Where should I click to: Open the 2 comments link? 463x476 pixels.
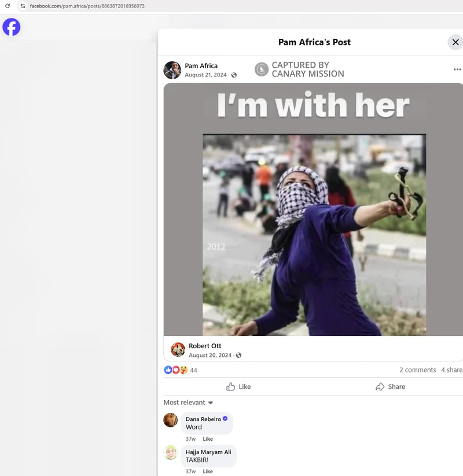pyautogui.click(x=417, y=370)
